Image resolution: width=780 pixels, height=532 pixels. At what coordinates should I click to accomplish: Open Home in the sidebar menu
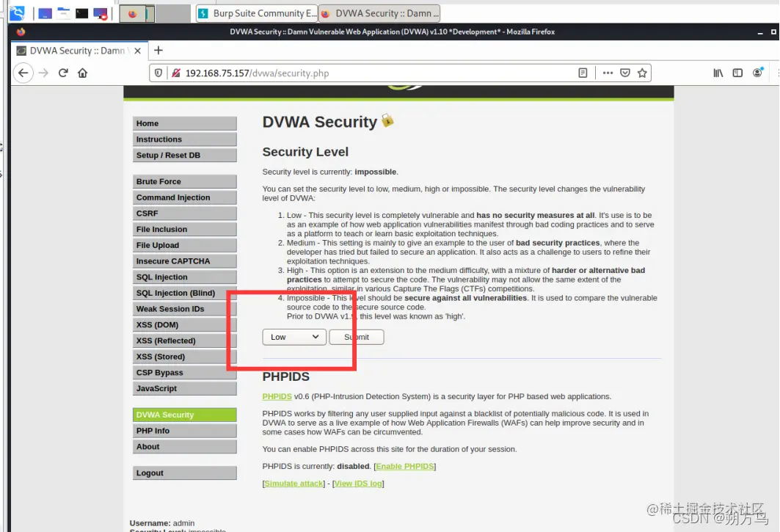pos(185,123)
